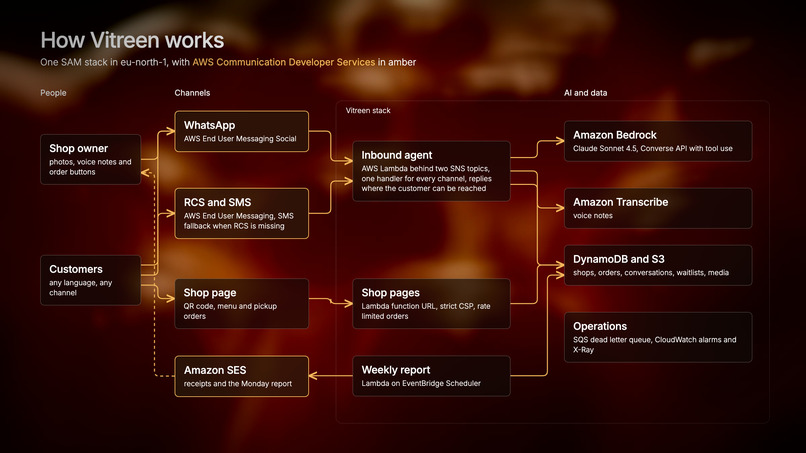Image resolution: width=806 pixels, height=453 pixels.
Task: Click the 'voice notes' text under Transcribe
Action: (x=593, y=216)
